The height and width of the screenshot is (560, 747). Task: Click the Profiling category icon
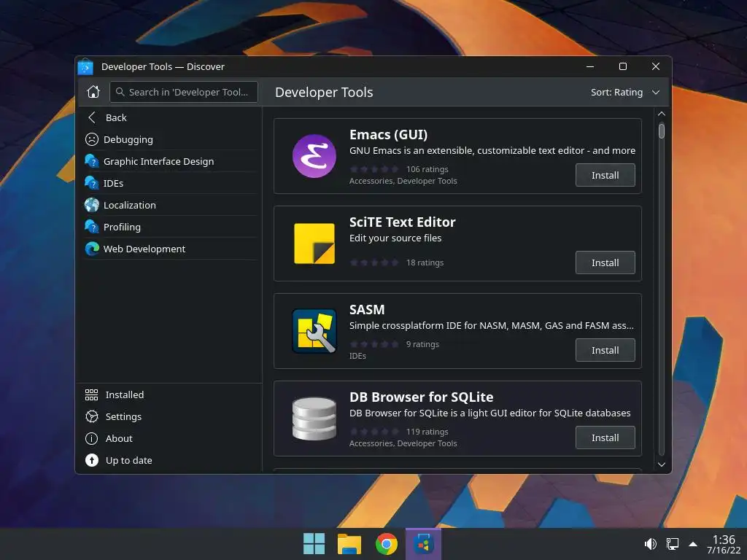(91, 227)
